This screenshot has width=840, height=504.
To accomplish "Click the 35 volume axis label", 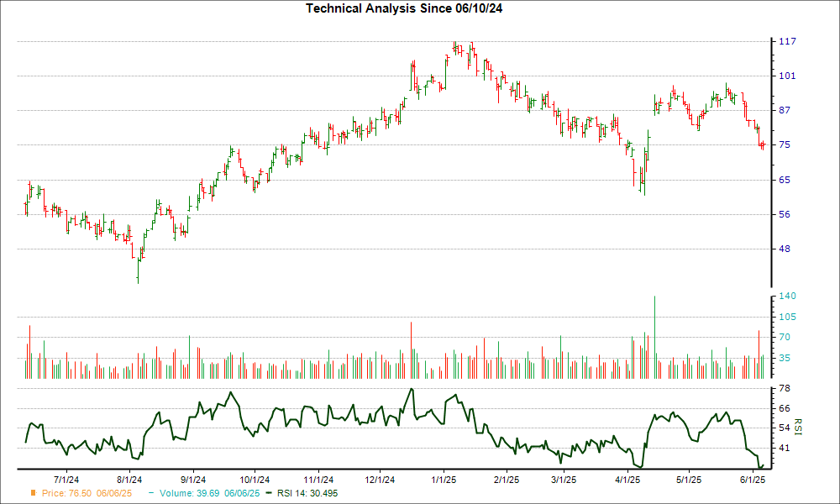I will tap(785, 358).
